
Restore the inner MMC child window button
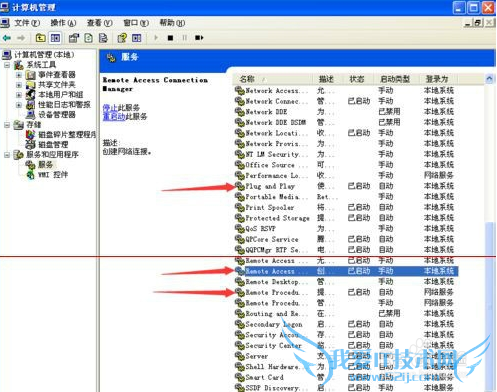click(x=478, y=23)
